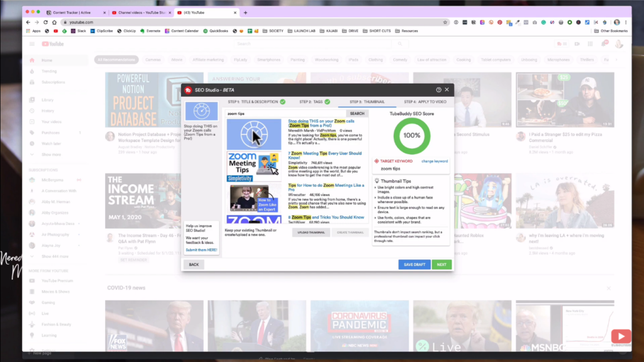This screenshot has width=644, height=362.
Task: Open "Tips for How to do Zoom Meetings" result
Action: [x=326, y=187]
